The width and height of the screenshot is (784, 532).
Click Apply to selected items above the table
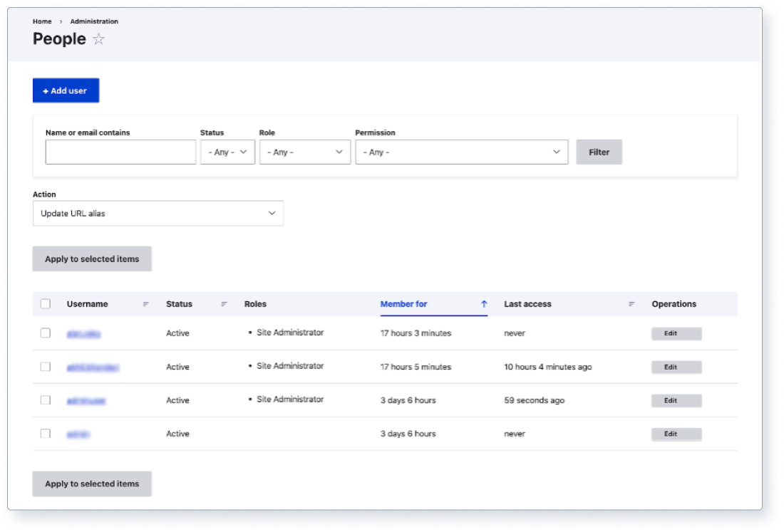pos(91,259)
